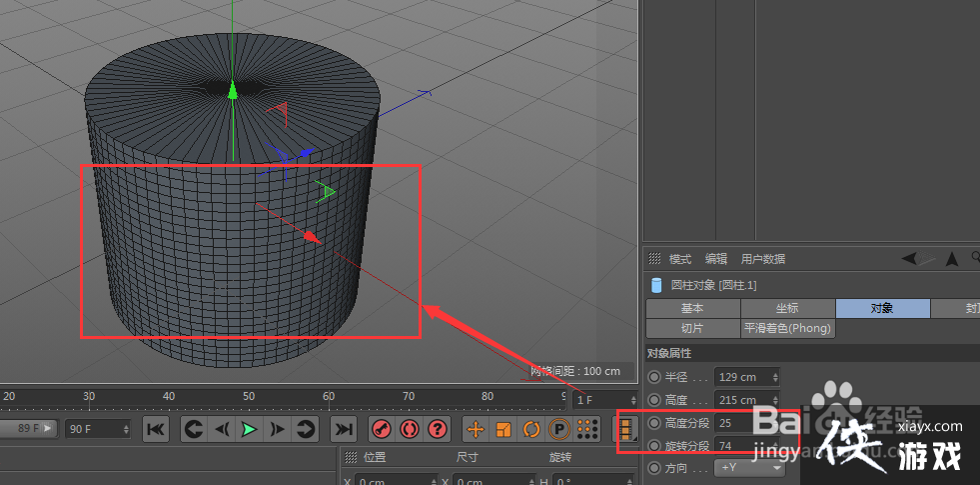Click the 旋转 column header

(x=560, y=457)
